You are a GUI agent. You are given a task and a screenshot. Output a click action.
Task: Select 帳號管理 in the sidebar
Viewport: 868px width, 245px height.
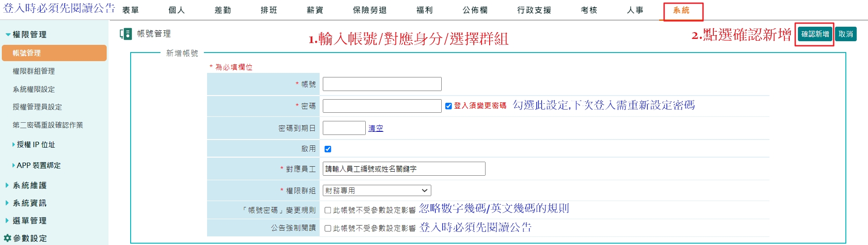coord(54,53)
